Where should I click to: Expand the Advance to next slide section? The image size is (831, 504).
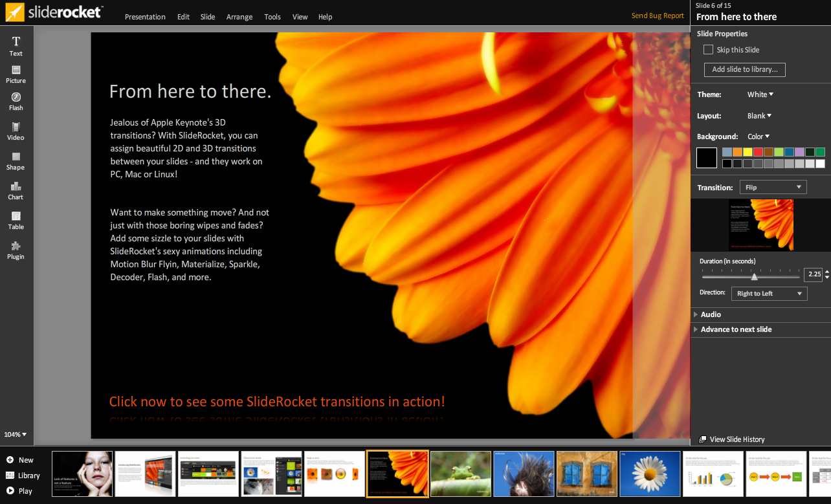point(735,329)
